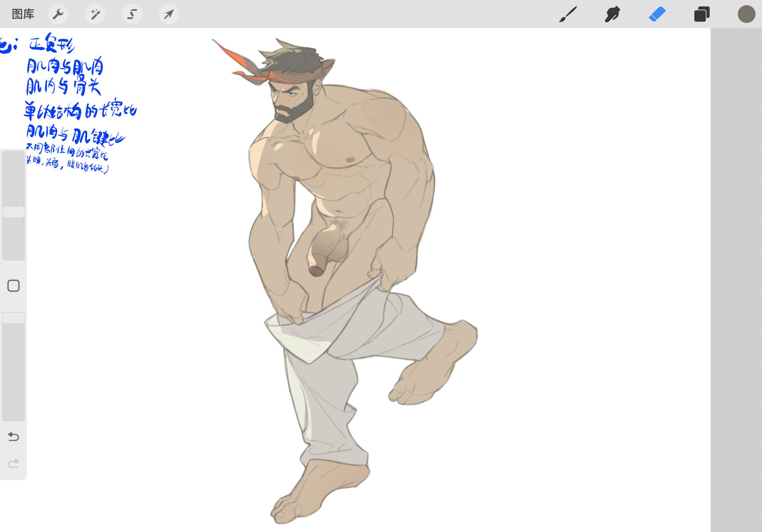The height and width of the screenshot is (532, 762).
Task: Click the opacity slider handle
Action: 13,318
